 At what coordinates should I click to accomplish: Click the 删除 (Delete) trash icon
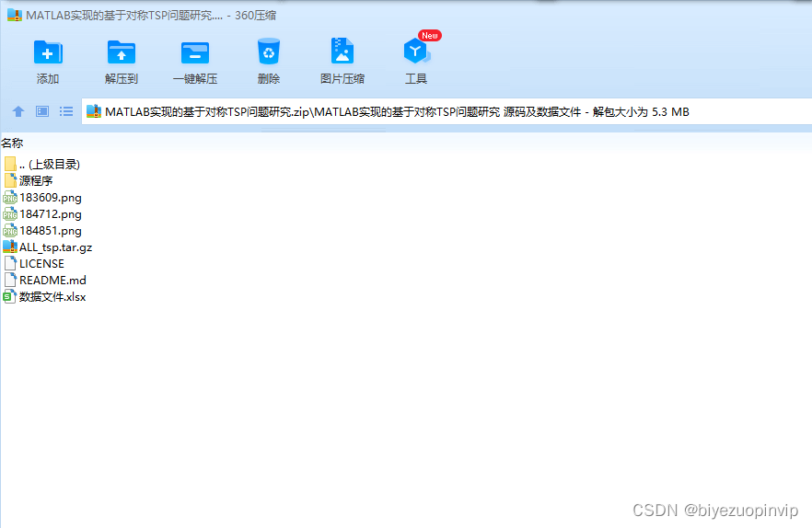268,52
